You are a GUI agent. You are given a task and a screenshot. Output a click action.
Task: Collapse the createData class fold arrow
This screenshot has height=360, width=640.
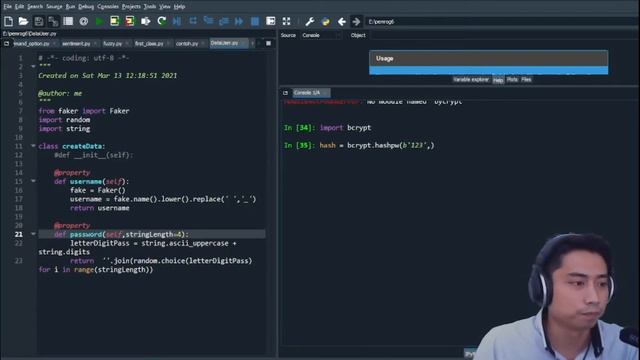pyautogui.click(x=33, y=146)
